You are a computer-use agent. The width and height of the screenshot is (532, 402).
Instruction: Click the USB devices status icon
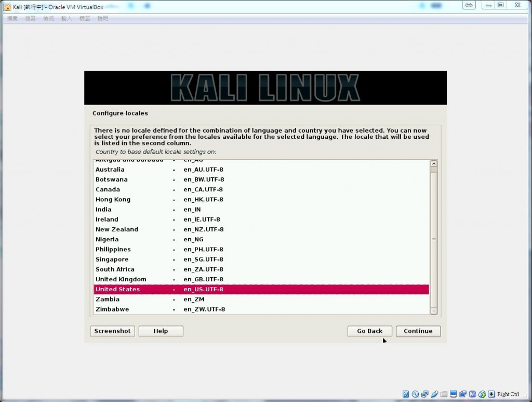434,394
